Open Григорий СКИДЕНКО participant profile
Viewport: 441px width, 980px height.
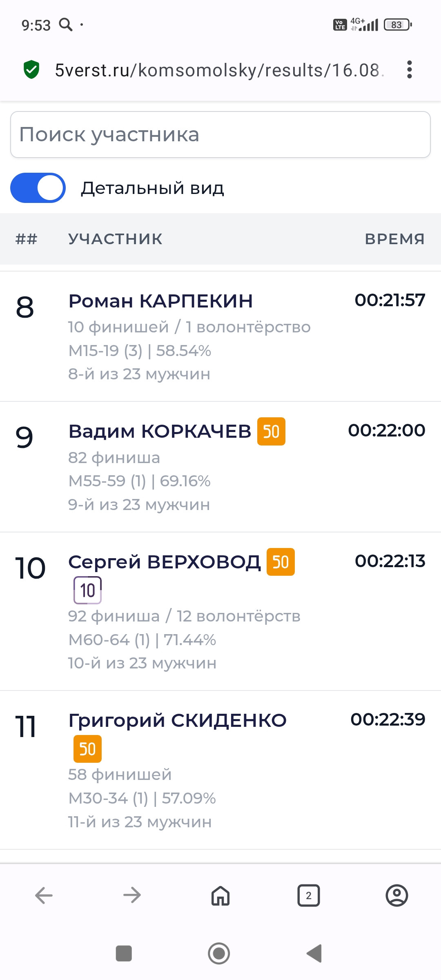click(178, 720)
